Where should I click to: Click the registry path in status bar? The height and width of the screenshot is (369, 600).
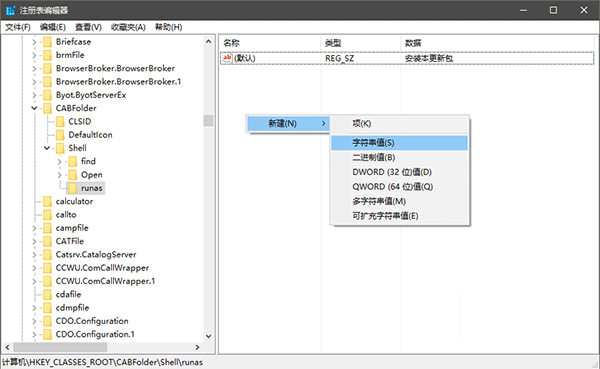[x=103, y=362]
